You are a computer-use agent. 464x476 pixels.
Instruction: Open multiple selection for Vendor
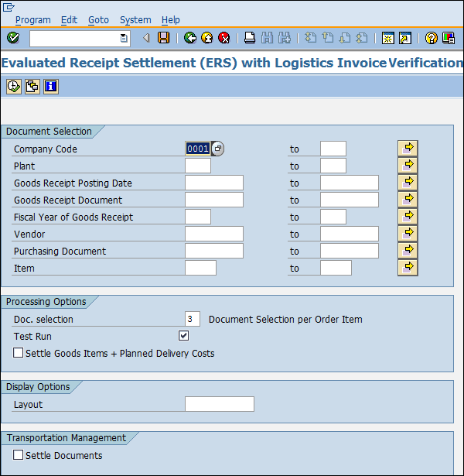click(408, 234)
